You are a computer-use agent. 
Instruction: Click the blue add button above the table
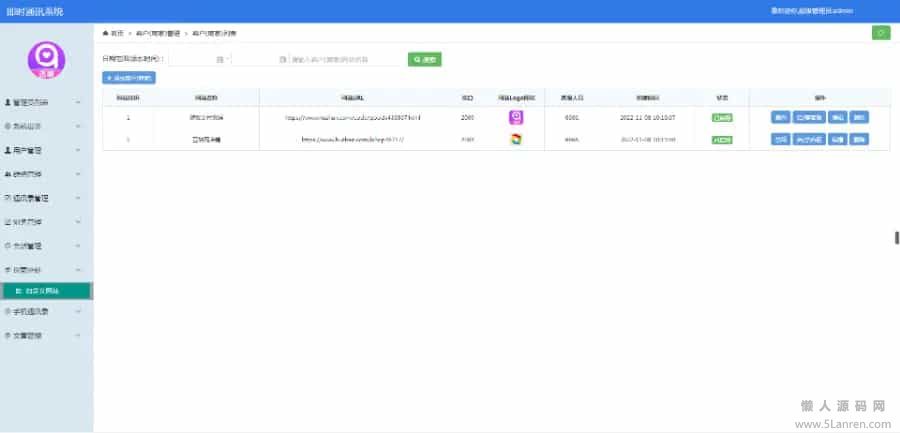[x=129, y=78]
